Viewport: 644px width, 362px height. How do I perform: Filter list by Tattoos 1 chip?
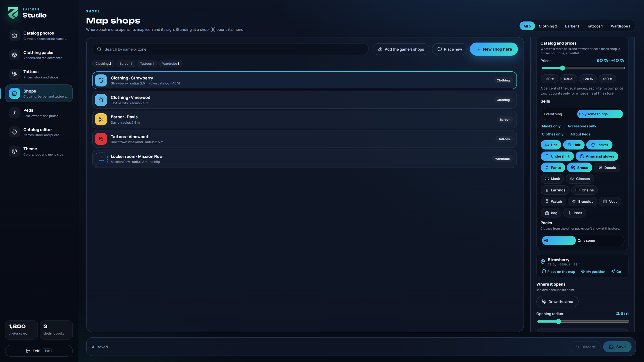(x=147, y=64)
